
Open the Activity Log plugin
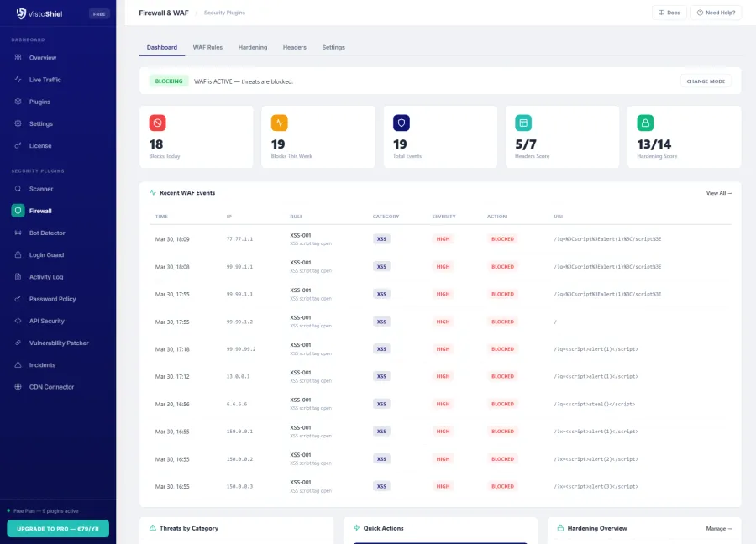pos(47,276)
